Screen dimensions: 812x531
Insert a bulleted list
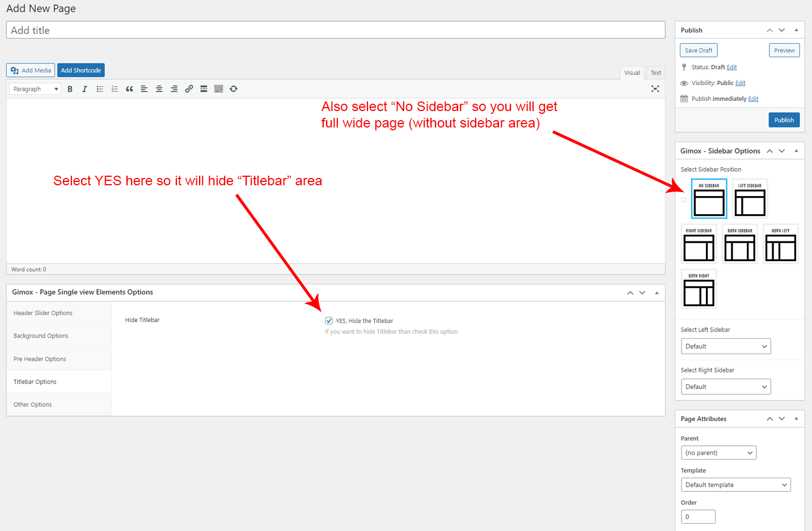point(100,89)
